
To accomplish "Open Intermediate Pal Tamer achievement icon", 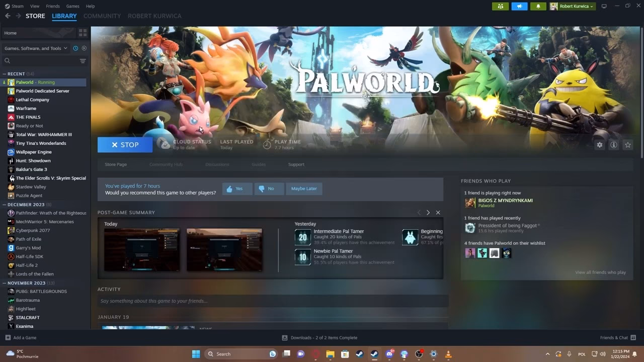I will [302, 237].
